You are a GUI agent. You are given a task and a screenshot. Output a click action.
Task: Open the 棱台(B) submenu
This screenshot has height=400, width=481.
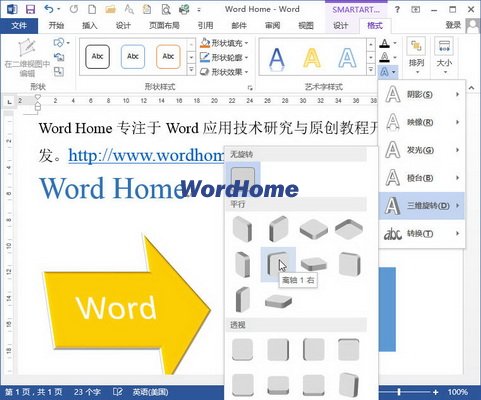[422, 178]
